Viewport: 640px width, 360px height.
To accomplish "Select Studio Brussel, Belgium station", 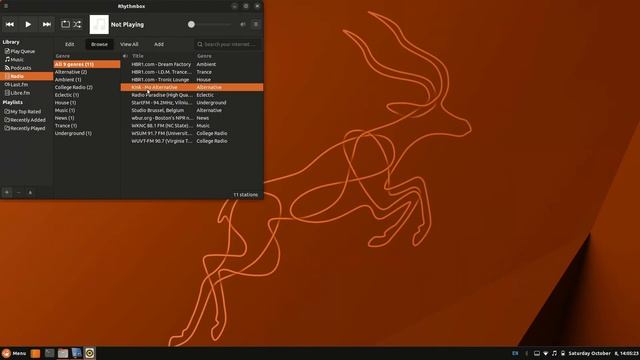I will [192, 111].
